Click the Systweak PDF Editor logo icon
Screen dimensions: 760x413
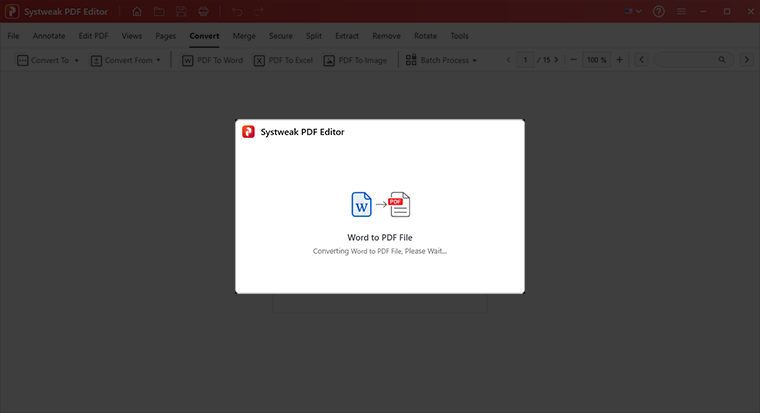(x=12, y=11)
